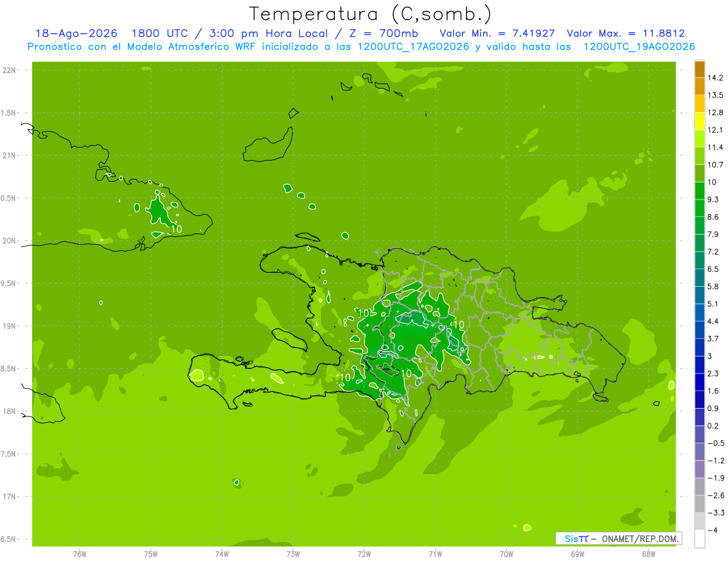Click the "69W" longitude axis label
Image resolution: width=728 pixels, height=562 pixels.
[x=578, y=554]
